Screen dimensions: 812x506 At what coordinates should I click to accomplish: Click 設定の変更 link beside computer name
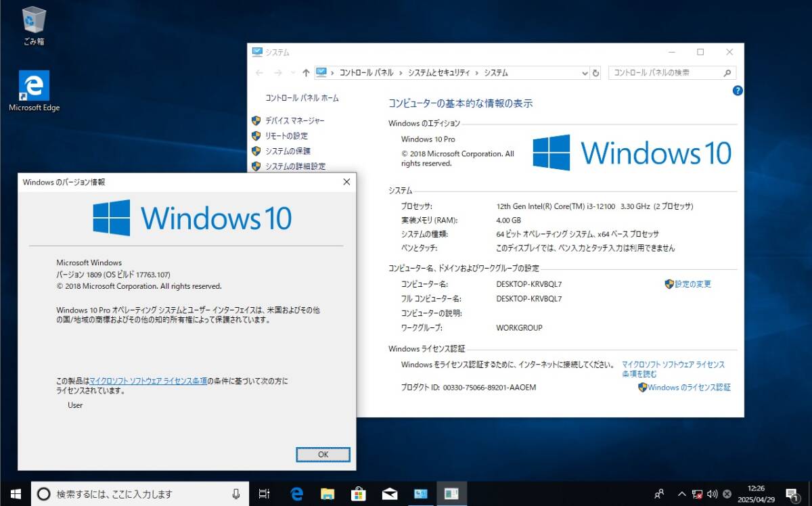pos(693,284)
